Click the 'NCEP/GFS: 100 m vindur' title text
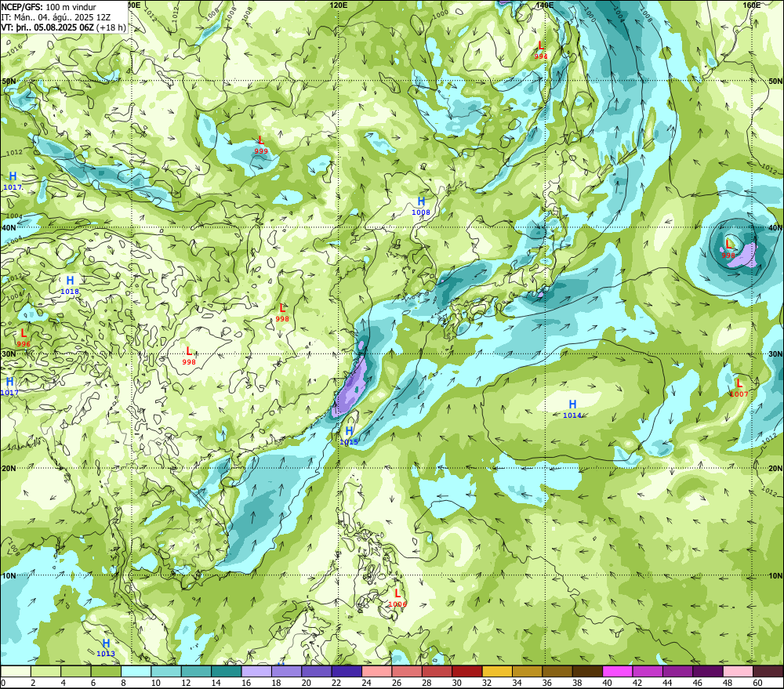This screenshot has height=689, width=784. 49,7
